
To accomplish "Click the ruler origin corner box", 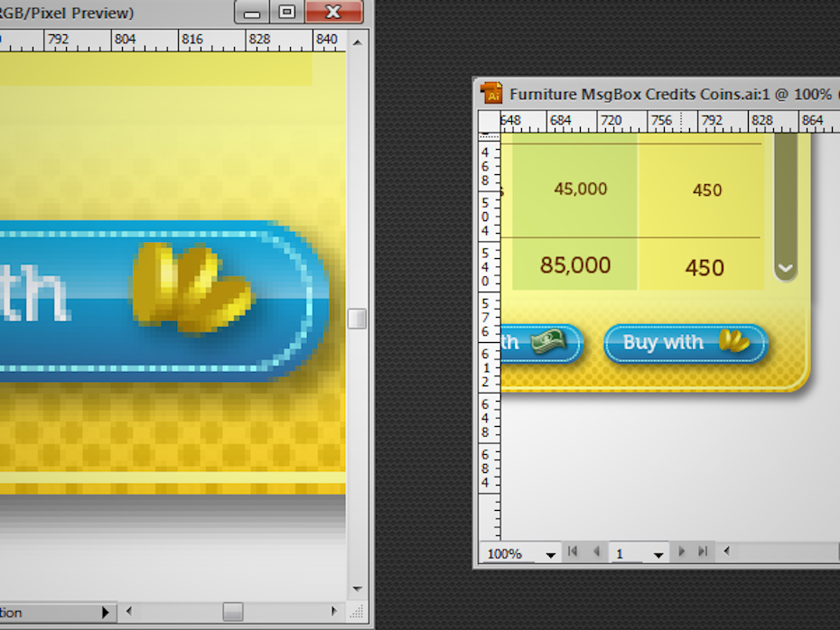I will [489, 122].
